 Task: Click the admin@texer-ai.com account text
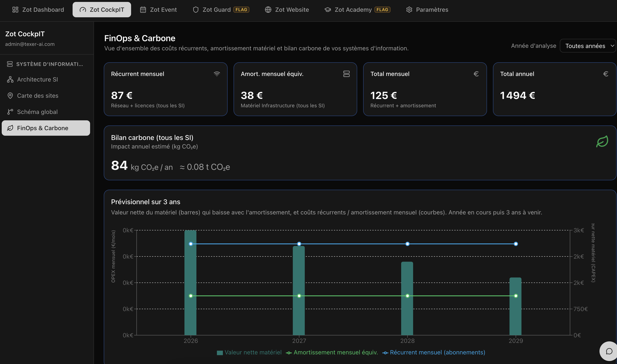30,44
